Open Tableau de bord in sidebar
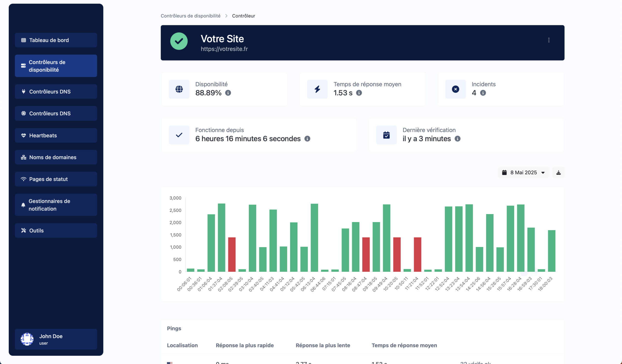The height and width of the screenshot is (364, 622). [x=56, y=40]
